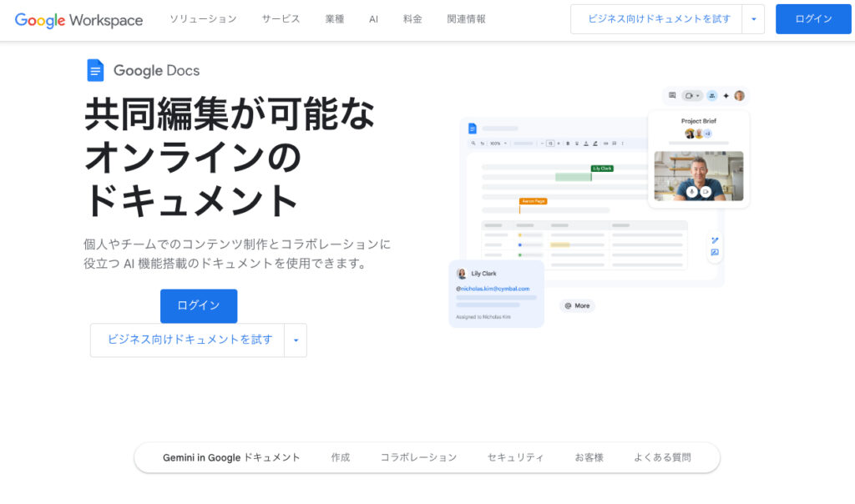
Task: Select the お客様 tab
Action: [x=589, y=457]
